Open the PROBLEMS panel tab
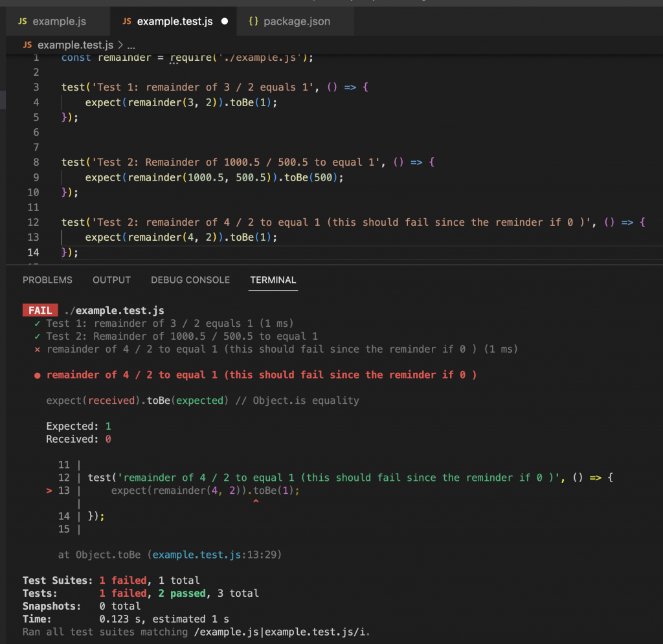Viewport: 663px width, 644px height. point(47,280)
